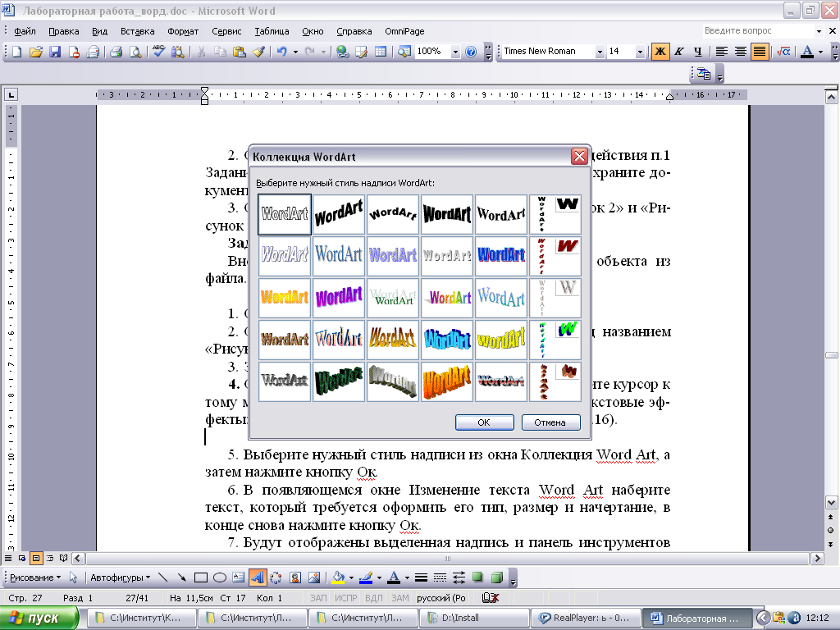Open the Вставка menu

pos(137,31)
